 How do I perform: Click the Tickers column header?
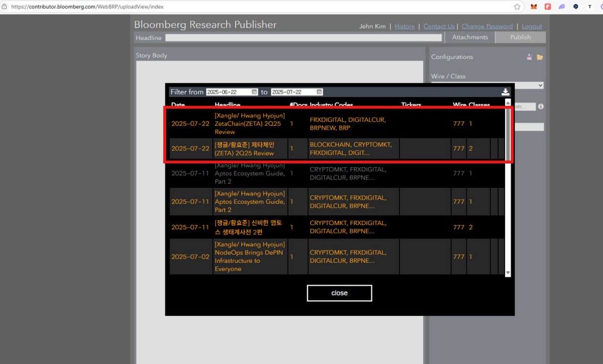[x=411, y=105]
